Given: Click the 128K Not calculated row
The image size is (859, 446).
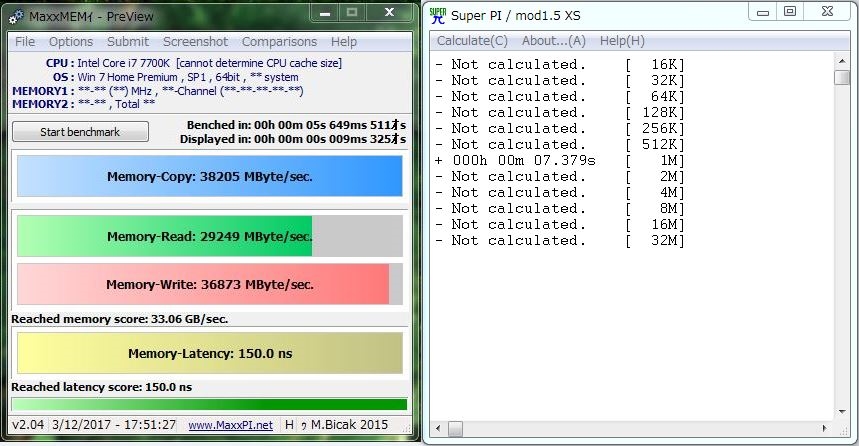Looking at the screenshot, I should click(x=559, y=112).
